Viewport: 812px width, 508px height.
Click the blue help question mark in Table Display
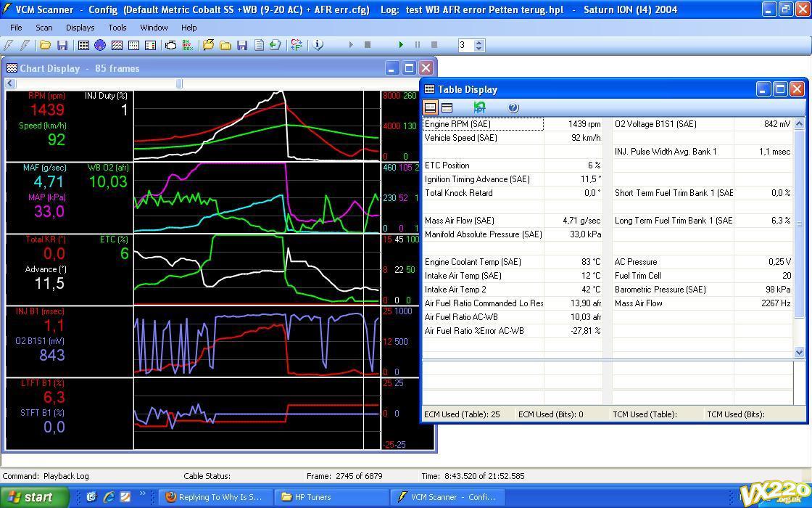[x=513, y=107]
